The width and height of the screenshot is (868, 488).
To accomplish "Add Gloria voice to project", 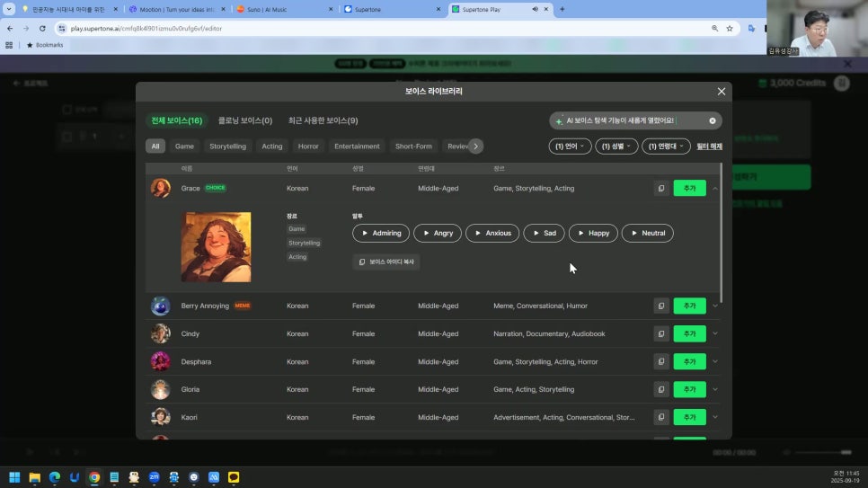I will tap(689, 389).
